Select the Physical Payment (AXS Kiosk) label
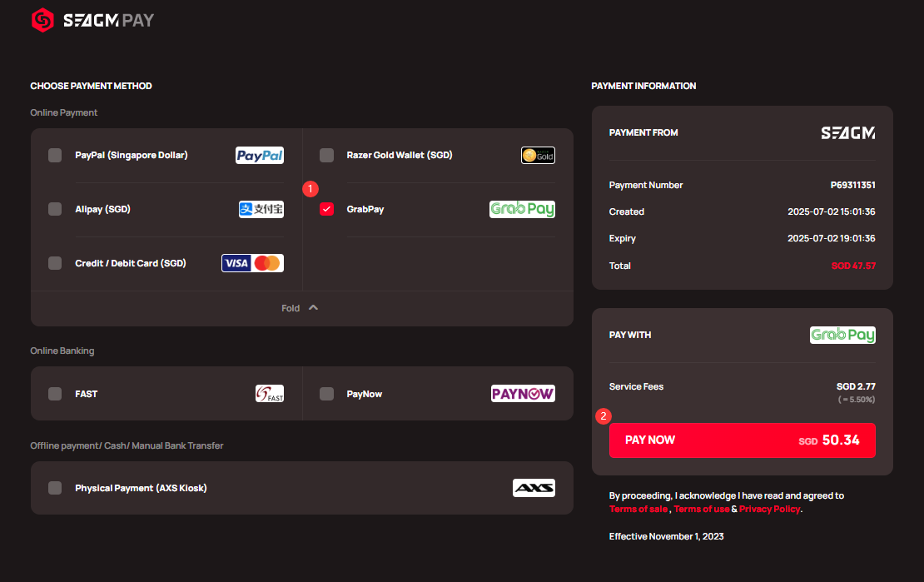This screenshot has height=582, width=924. click(x=141, y=488)
